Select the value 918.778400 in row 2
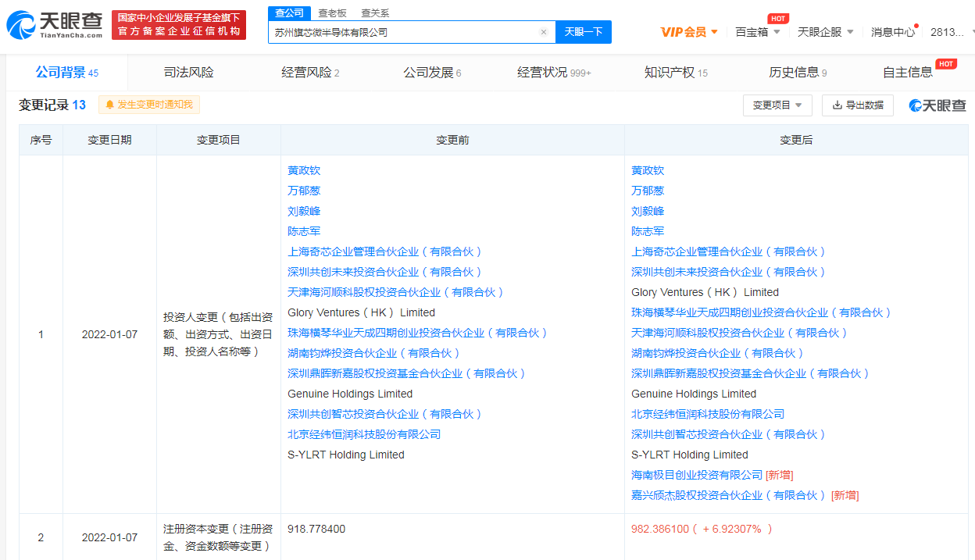The image size is (975, 560). (316, 529)
